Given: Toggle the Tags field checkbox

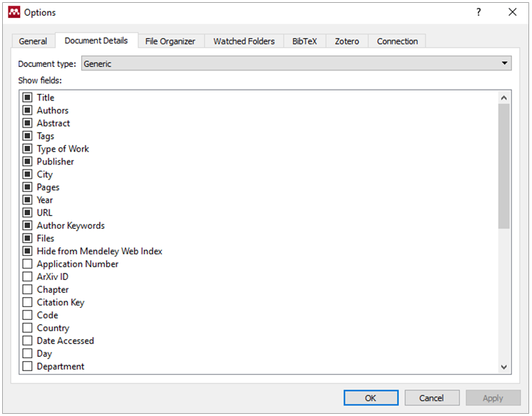Looking at the screenshot, I should click(27, 136).
